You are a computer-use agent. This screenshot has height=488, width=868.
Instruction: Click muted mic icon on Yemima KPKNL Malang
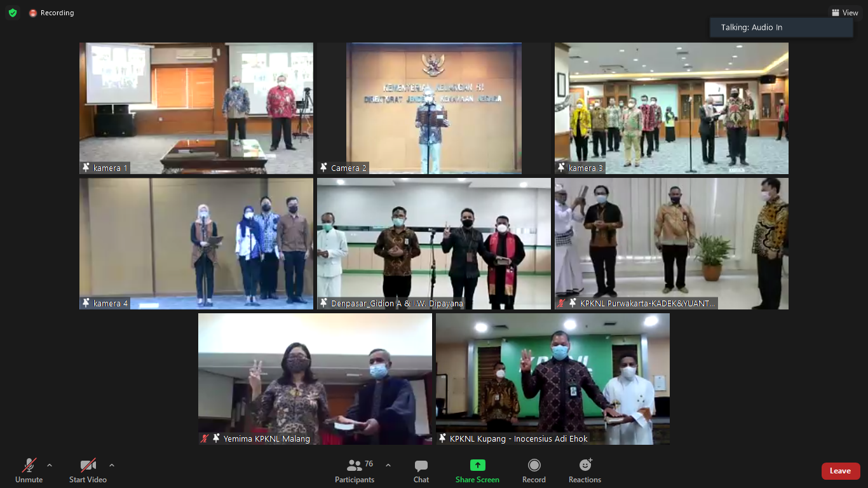[205, 438]
